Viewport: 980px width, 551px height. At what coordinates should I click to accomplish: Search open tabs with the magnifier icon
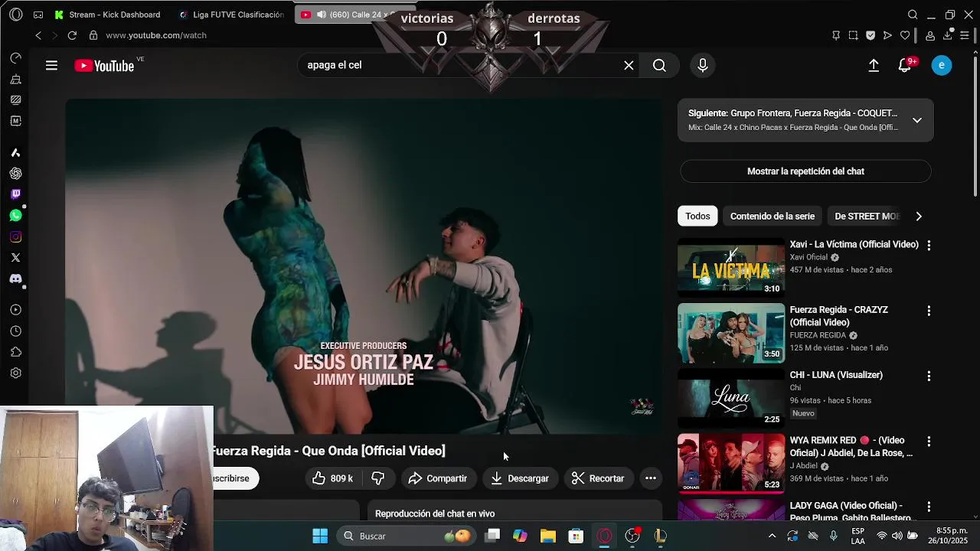click(913, 15)
